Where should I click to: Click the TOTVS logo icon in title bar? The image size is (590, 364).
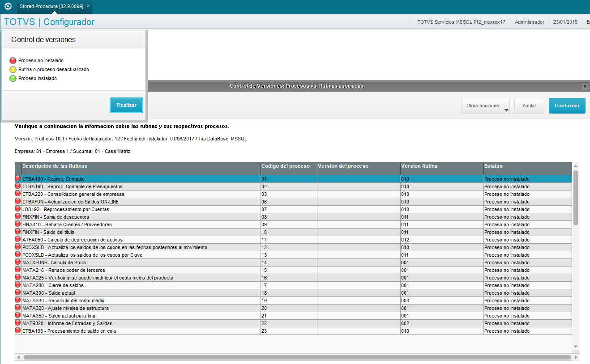coord(8,6)
